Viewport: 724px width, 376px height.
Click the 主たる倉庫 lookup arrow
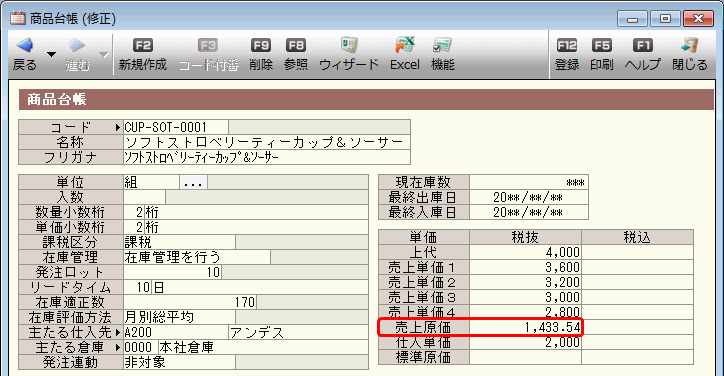tap(118, 347)
